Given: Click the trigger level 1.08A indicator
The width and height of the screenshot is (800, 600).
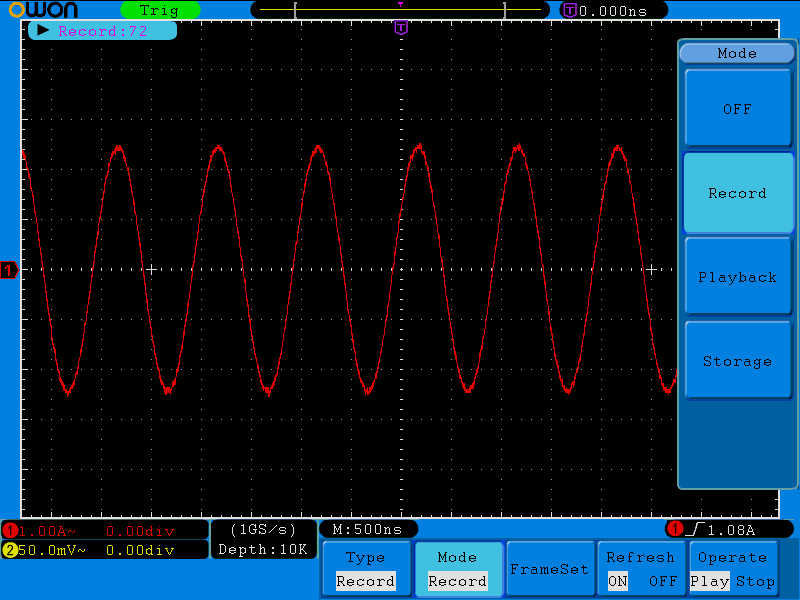Looking at the screenshot, I should pyautogui.click(x=729, y=529).
